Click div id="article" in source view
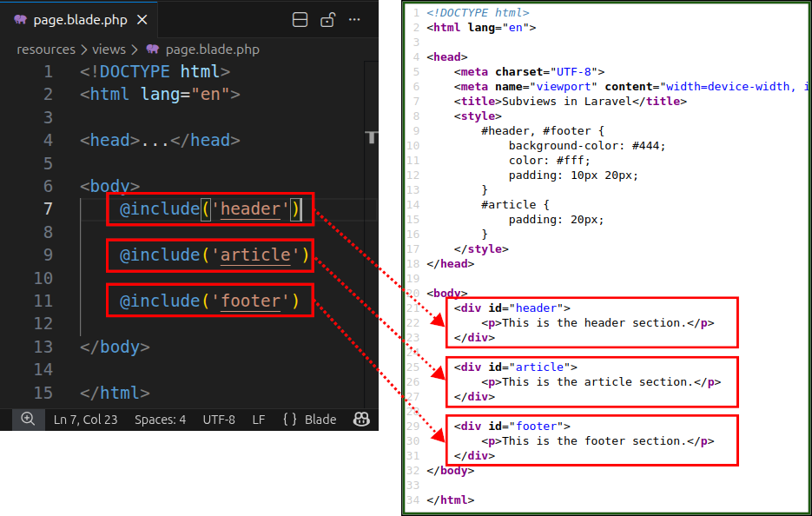 (516, 367)
